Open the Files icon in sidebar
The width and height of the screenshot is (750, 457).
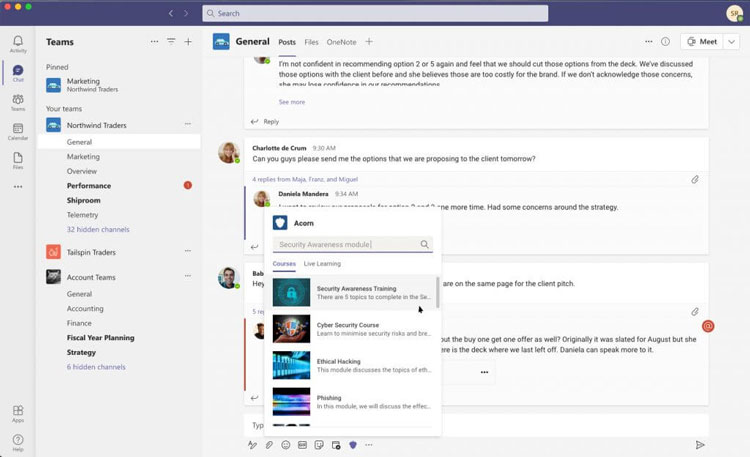coord(18,160)
